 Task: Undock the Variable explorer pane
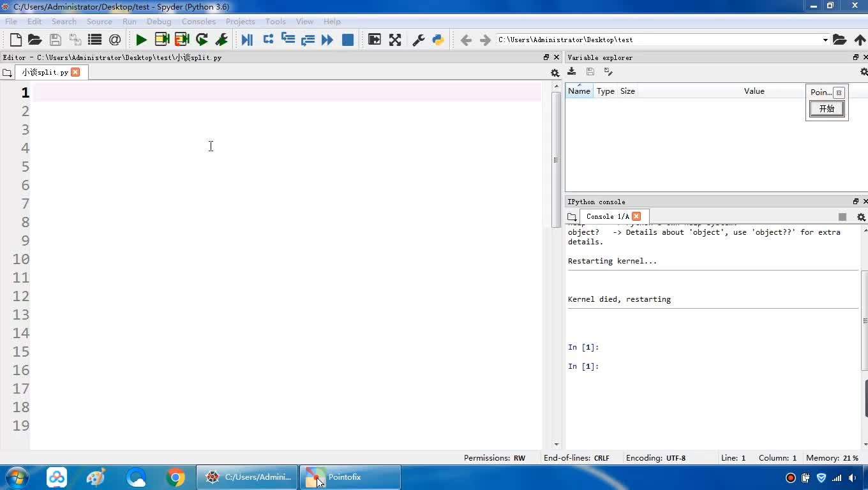click(x=856, y=57)
